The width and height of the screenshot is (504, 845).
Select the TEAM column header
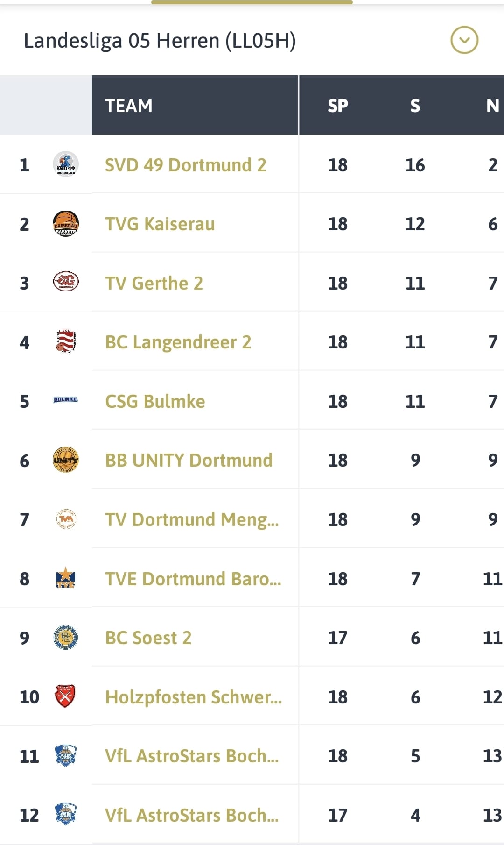(x=129, y=106)
